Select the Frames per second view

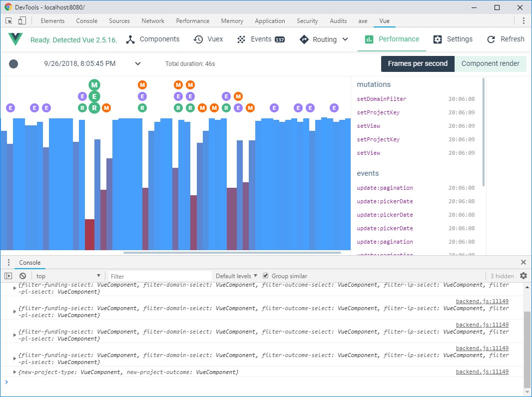click(x=418, y=64)
